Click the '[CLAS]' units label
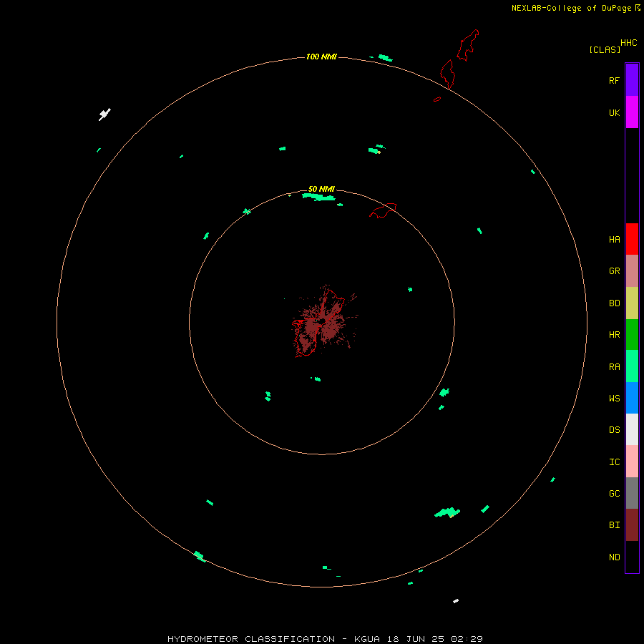The height and width of the screenshot is (644, 644). pyautogui.click(x=605, y=49)
